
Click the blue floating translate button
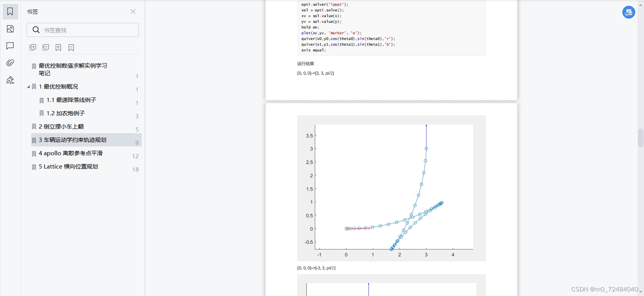tap(629, 12)
